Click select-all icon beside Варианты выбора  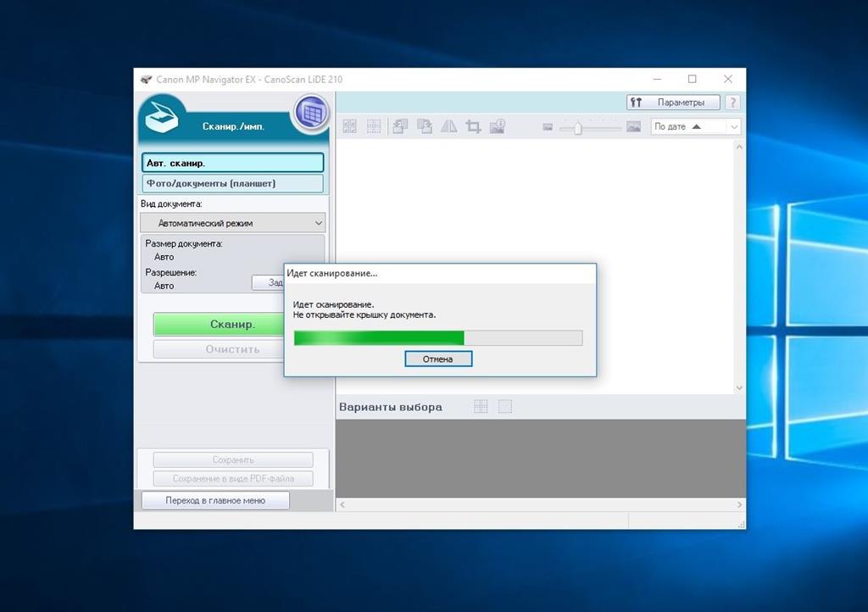click(x=481, y=407)
